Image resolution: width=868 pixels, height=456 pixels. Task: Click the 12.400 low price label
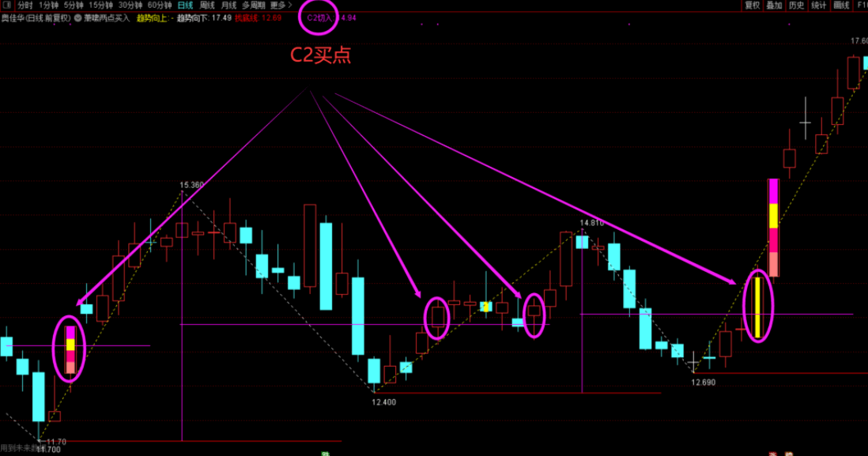click(x=383, y=402)
